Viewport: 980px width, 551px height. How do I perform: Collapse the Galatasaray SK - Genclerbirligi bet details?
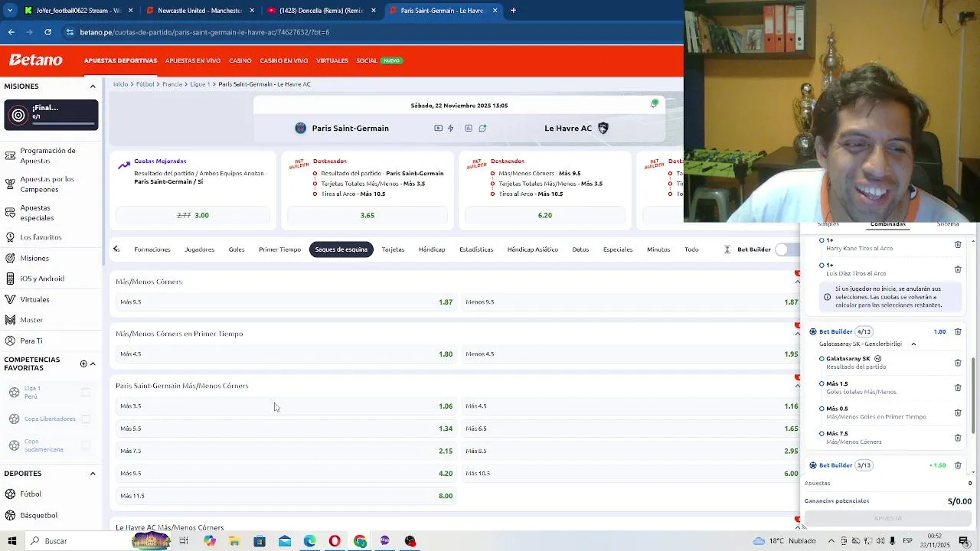click(x=913, y=344)
